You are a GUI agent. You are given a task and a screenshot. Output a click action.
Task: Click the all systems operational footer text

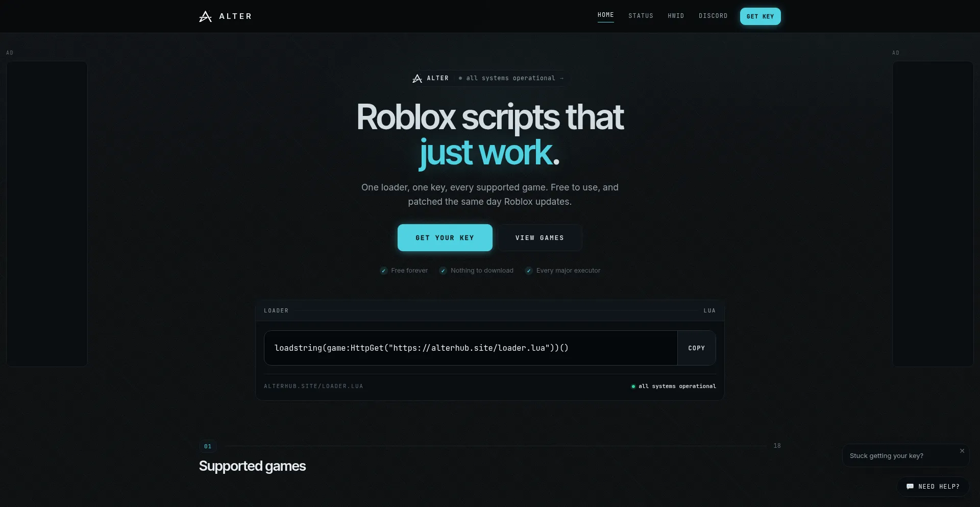click(x=677, y=387)
